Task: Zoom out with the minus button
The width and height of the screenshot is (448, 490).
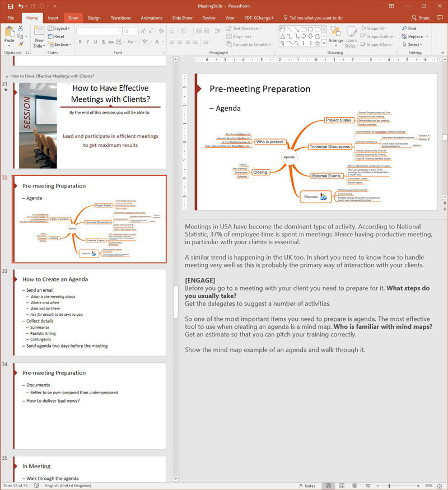Action: click(x=377, y=486)
